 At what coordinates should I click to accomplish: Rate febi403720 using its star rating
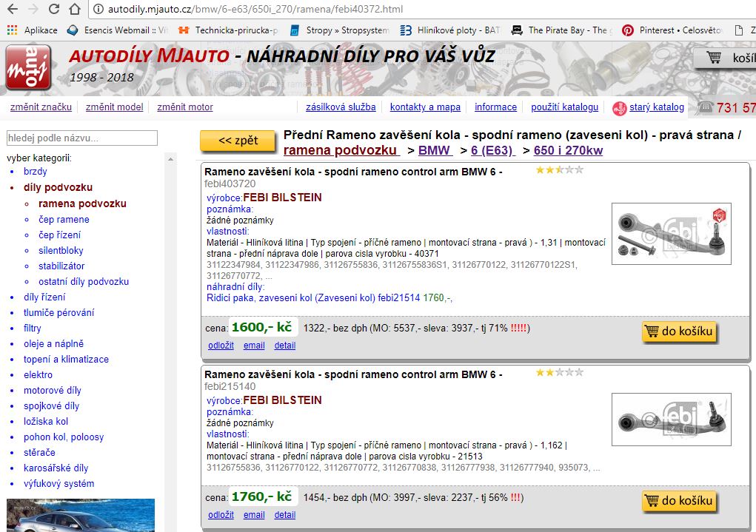click(559, 169)
